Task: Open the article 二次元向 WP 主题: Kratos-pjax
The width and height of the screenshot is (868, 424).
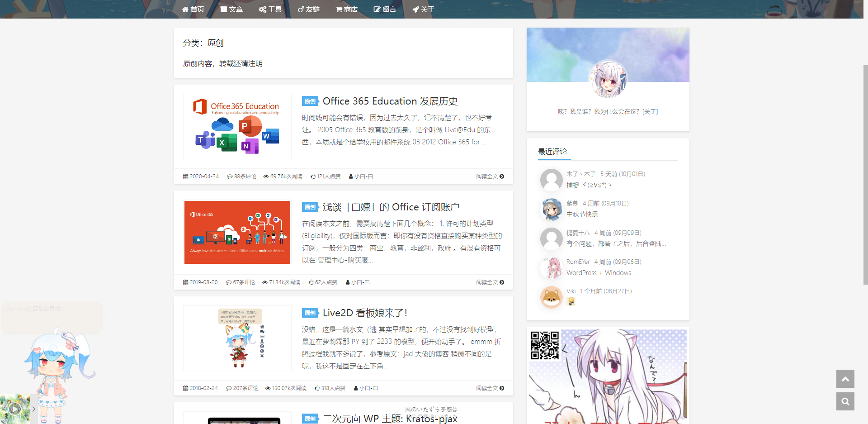Action: coord(390,419)
